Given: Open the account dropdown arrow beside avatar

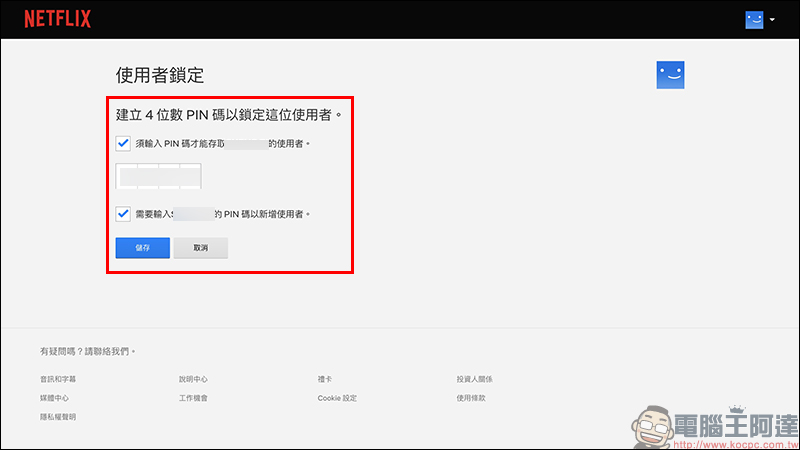Looking at the screenshot, I should click(x=772, y=20).
